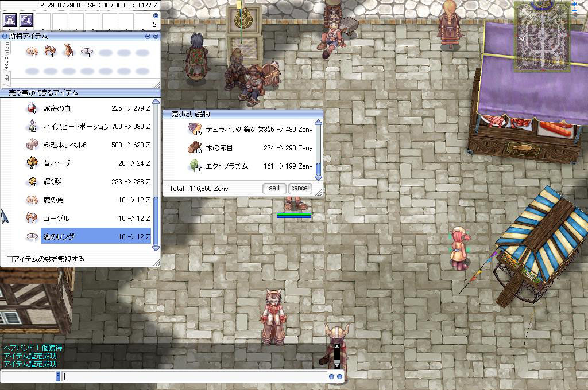The image size is (588, 390).
Task: Click the up arrow in the 売りたい品物 scrollbar
Action: point(318,123)
